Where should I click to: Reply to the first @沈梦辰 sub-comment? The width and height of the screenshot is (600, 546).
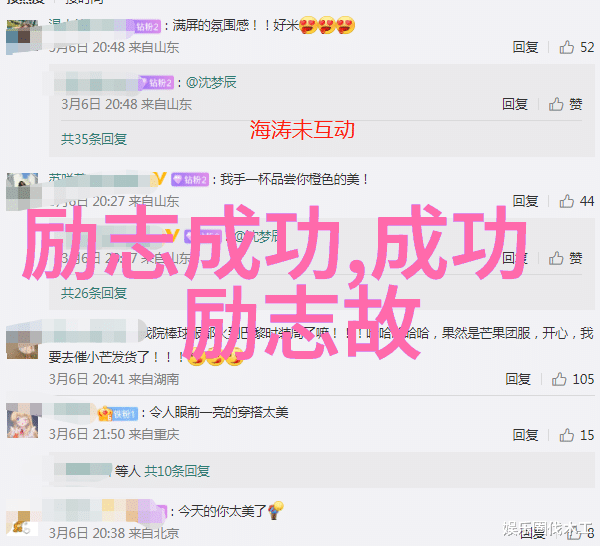click(x=515, y=104)
